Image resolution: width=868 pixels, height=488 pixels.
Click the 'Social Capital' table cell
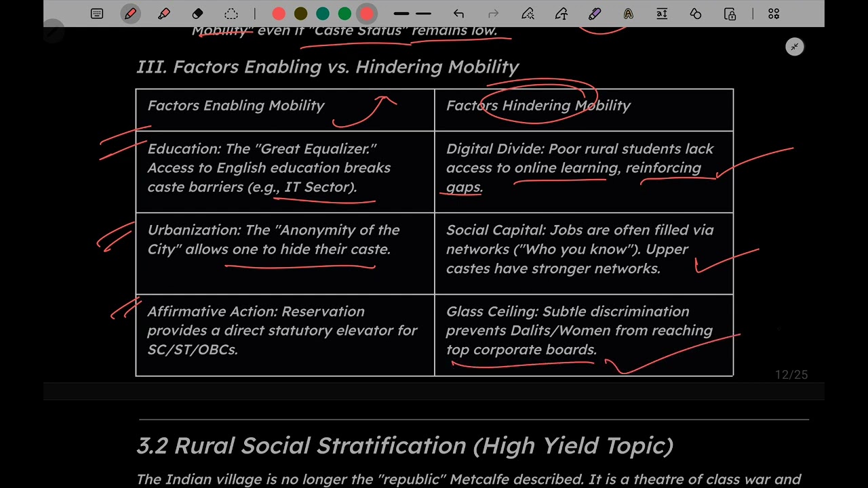[x=584, y=253]
